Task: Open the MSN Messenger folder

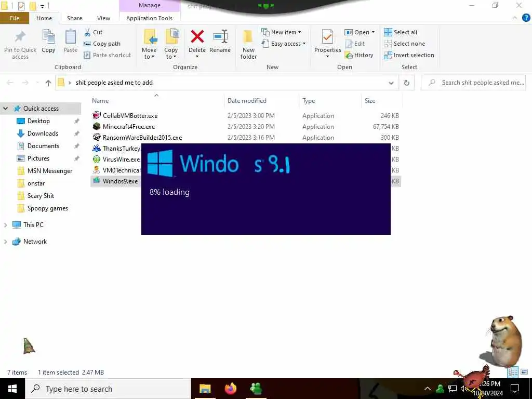Action: pyautogui.click(x=50, y=171)
